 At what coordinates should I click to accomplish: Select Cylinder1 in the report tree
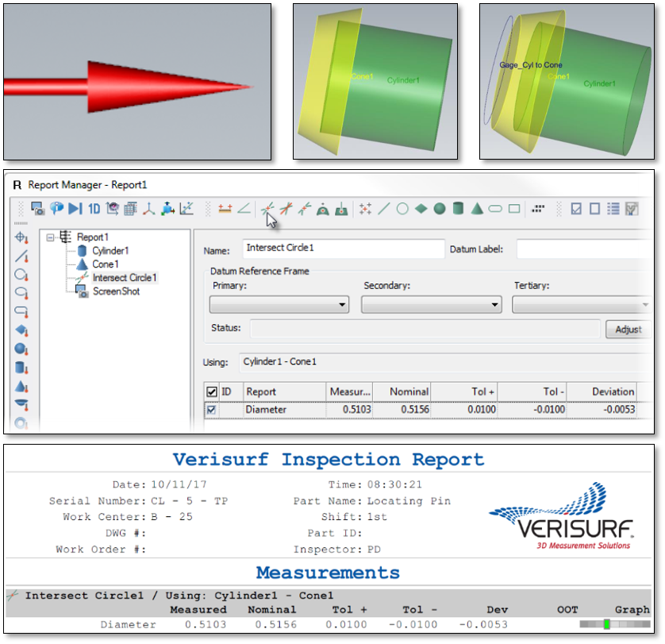coord(110,250)
